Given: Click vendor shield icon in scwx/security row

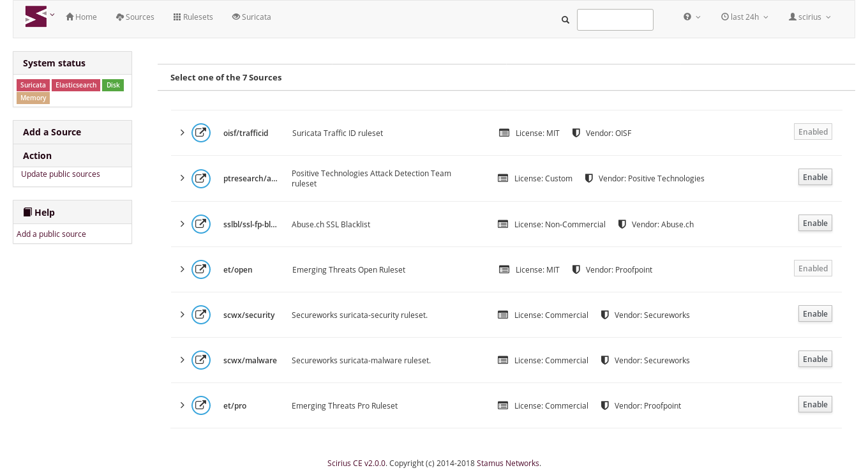Looking at the screenshot, I should [x=605, y=315].
